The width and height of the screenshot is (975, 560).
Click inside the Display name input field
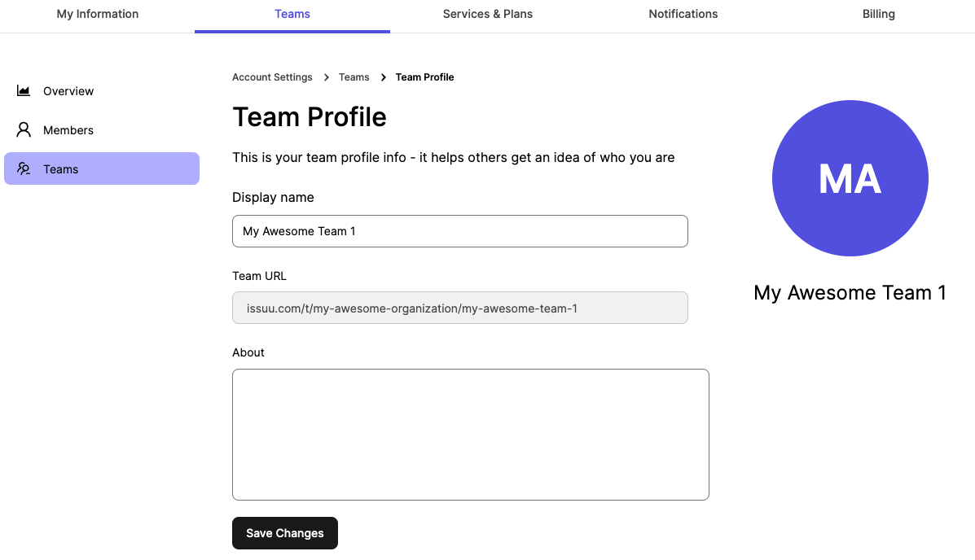[x=459, y=231]
